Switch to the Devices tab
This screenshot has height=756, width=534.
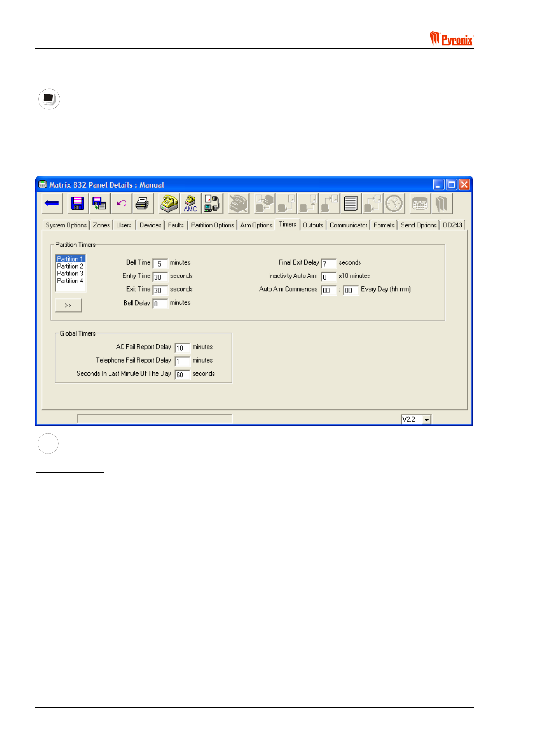point(150,225)
